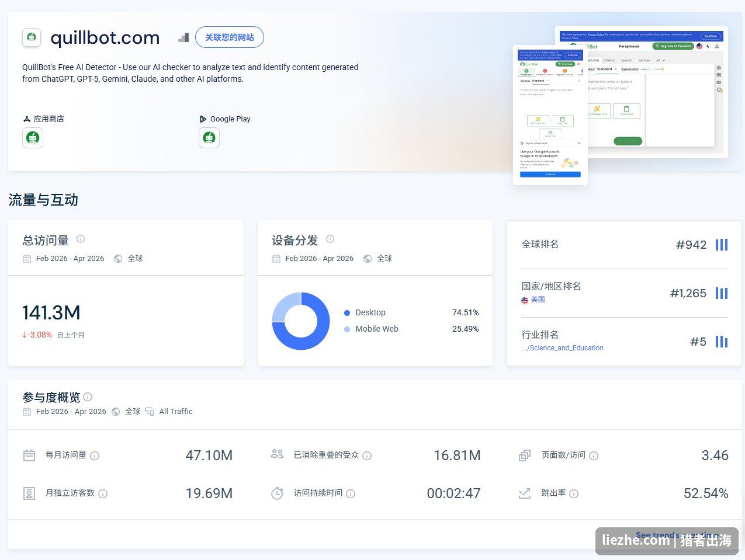The height and width of the screenshot is (560, 745).
Task: Open the 美国 country link
Action: 538,300
